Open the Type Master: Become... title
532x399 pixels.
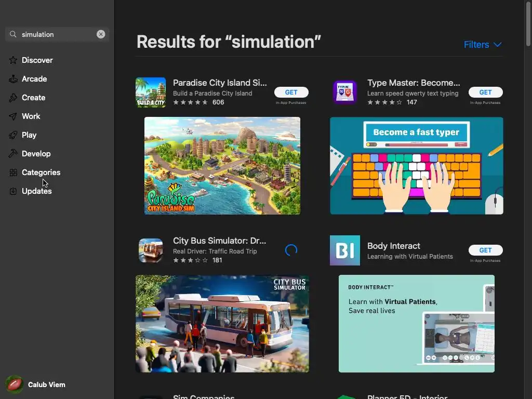click(x=414, y=83)
